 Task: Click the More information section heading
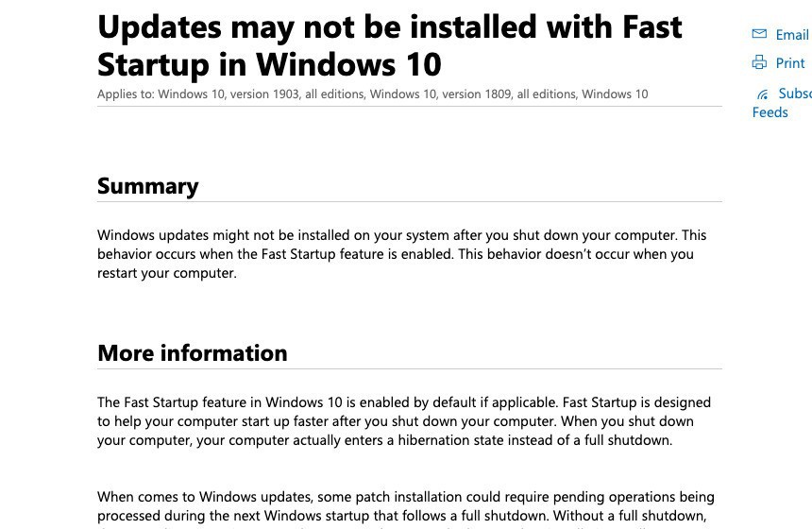pyautogui.click(x=192, y=353)
